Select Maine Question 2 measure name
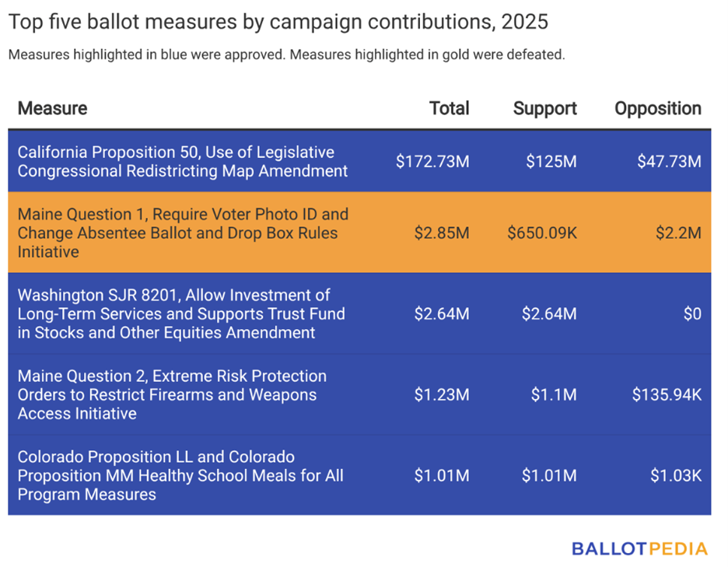728x567 pixels. tap(172, 394)
